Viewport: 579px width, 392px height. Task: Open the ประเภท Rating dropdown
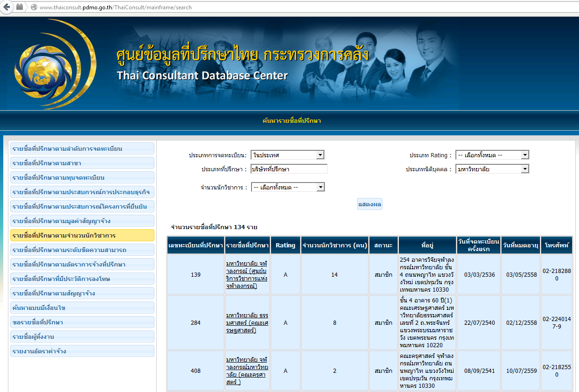coord(492,155)
